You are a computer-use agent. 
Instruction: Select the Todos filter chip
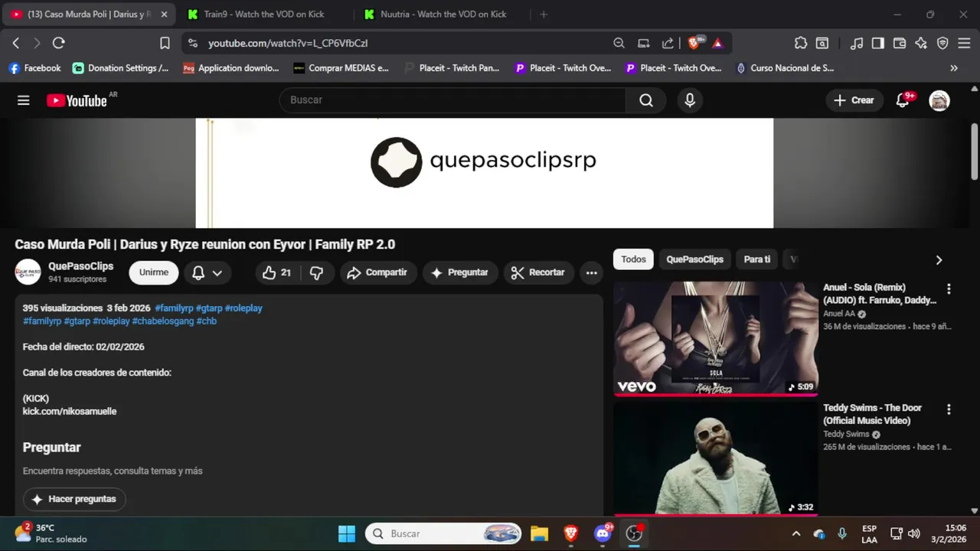point(633,259)
